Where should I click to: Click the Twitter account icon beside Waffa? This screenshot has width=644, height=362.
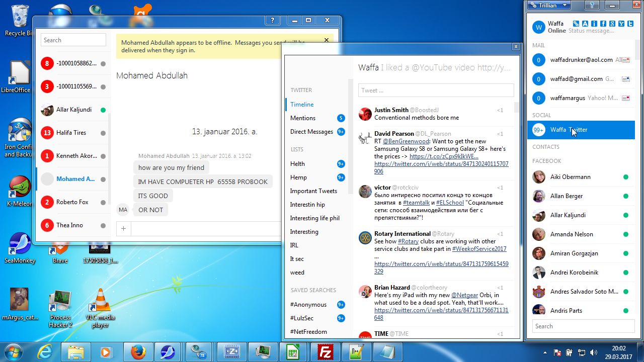pyautogui.click(x=630, y=24)
